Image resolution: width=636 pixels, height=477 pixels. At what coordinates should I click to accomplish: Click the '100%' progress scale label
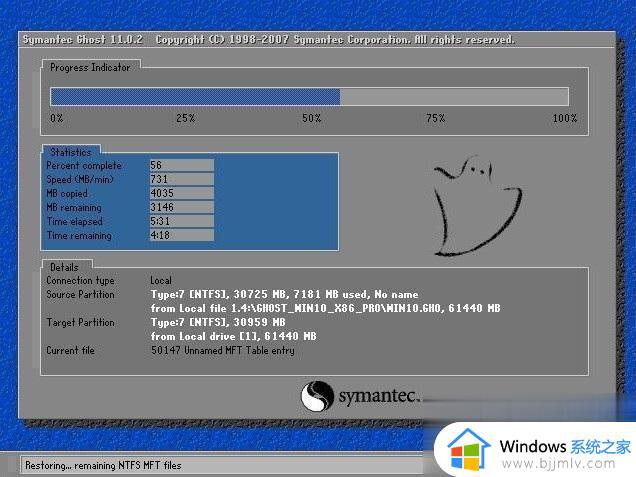pyautogui.click(x=565, y=118)
